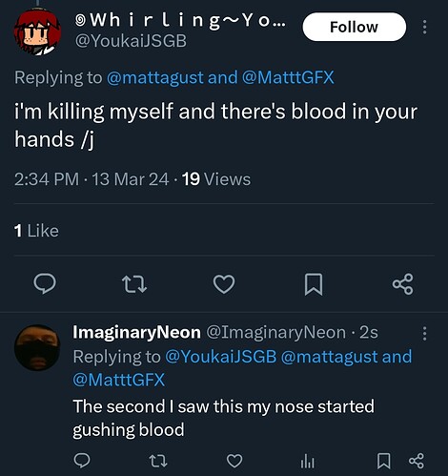
Task: Open YoukaiJSGB's profile picture
Action: coord(37,32)
